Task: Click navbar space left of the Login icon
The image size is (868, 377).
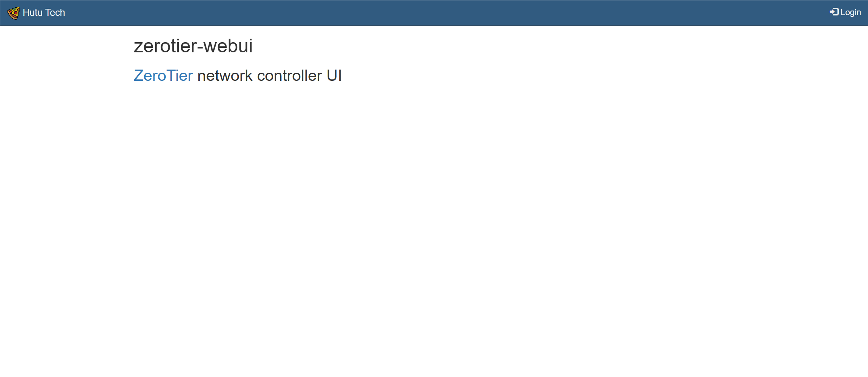Action: pos(808,13)
